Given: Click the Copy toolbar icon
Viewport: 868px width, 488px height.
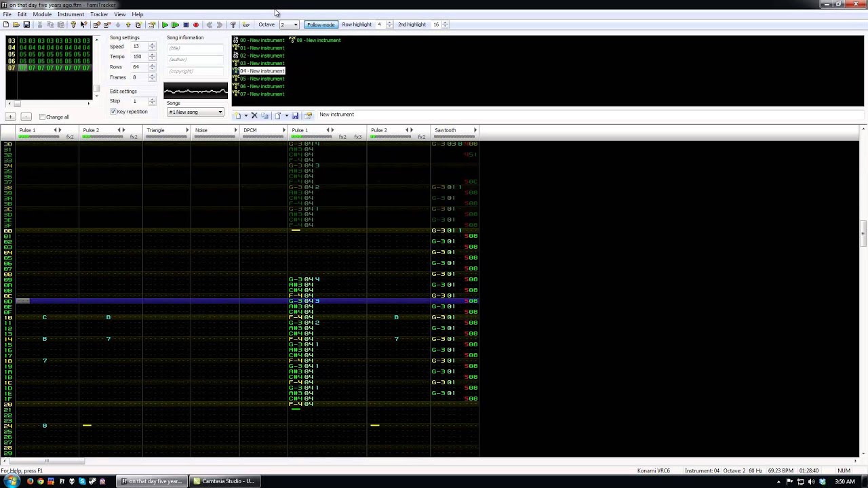Looking at the screenshot, I should coord(50,24).
